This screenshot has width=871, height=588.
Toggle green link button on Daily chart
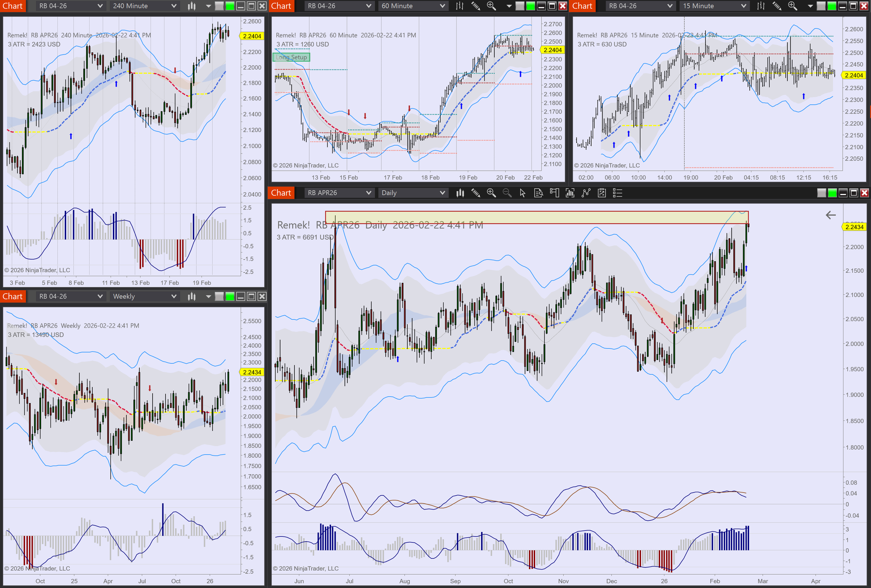click(832, 193)
